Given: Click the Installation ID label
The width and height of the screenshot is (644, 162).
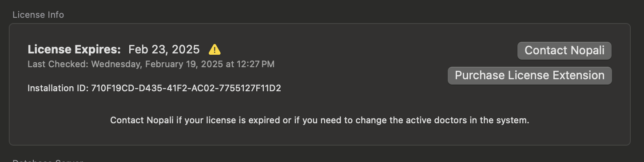Looking at the screenshot, I should 58,88.
